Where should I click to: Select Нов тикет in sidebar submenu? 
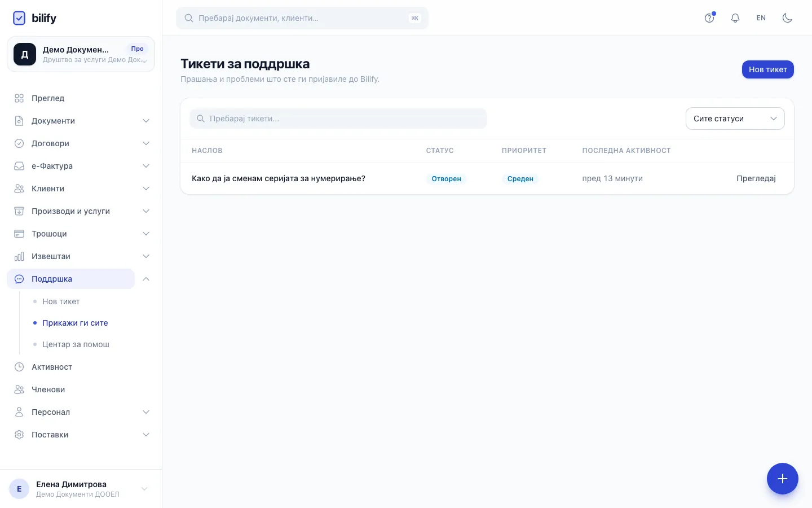61,301
